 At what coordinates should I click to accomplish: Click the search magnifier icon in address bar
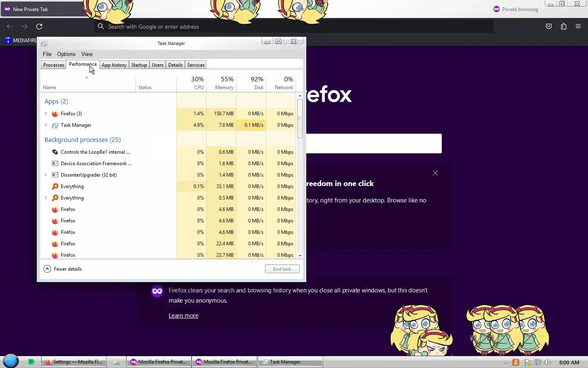tap(101, 27)
